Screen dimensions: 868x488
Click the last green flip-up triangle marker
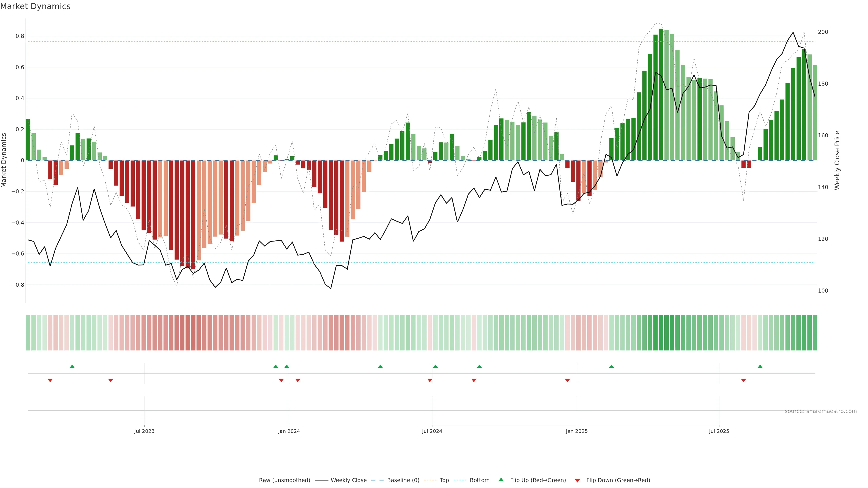[760, 366]
